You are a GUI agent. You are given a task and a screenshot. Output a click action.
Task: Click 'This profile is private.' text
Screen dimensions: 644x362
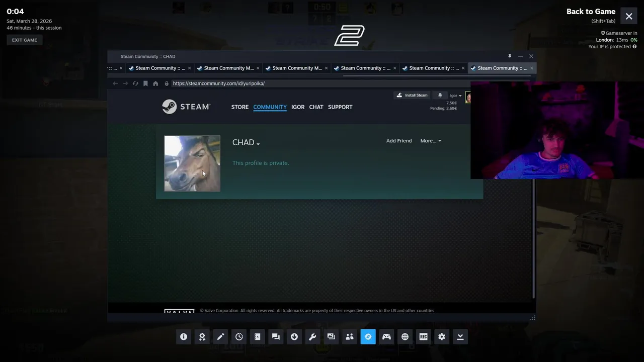pos(261,163)
